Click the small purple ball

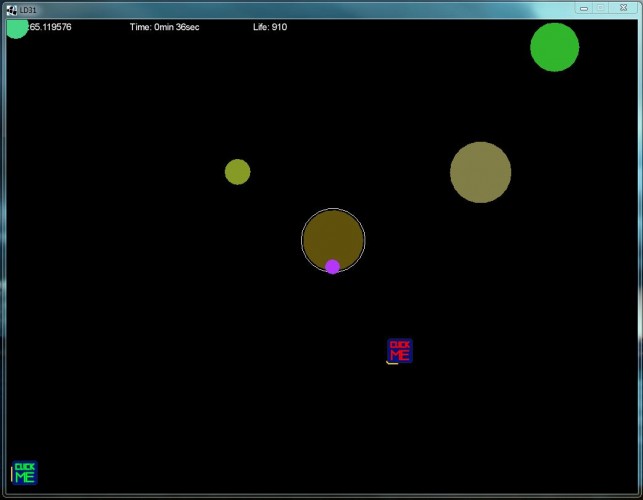[332, 267]
